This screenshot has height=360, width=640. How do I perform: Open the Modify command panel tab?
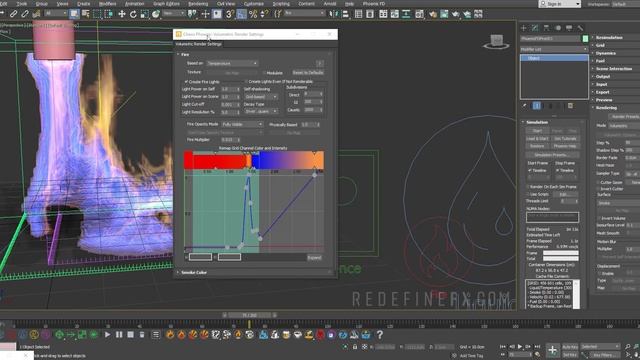535,28
